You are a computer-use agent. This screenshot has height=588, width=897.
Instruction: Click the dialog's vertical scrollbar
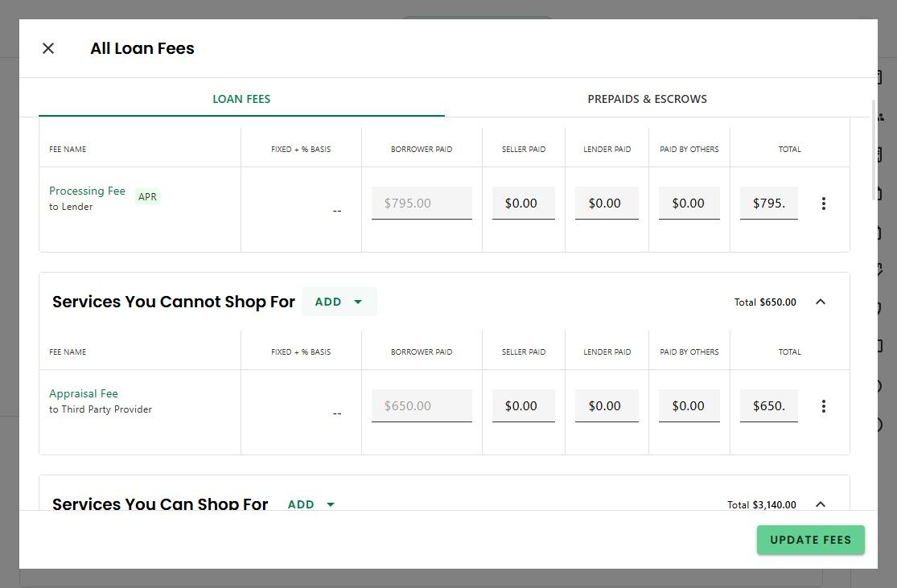coord(874,150)
